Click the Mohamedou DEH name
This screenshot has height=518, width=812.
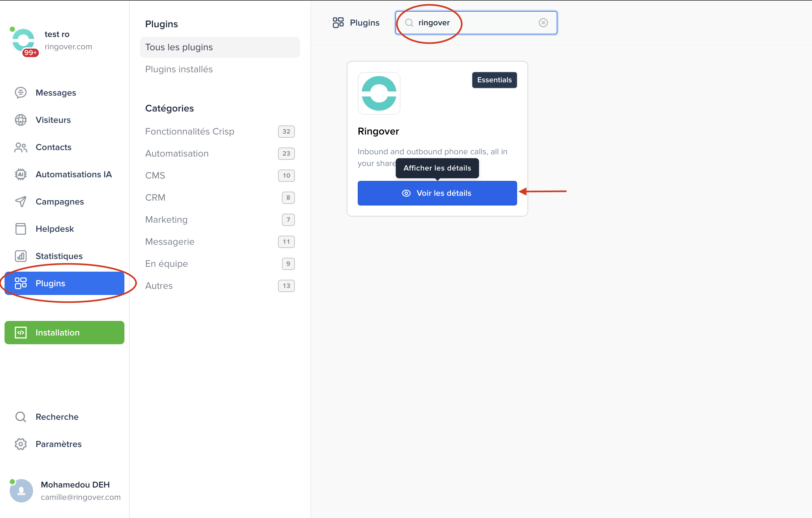coord(75,485)
